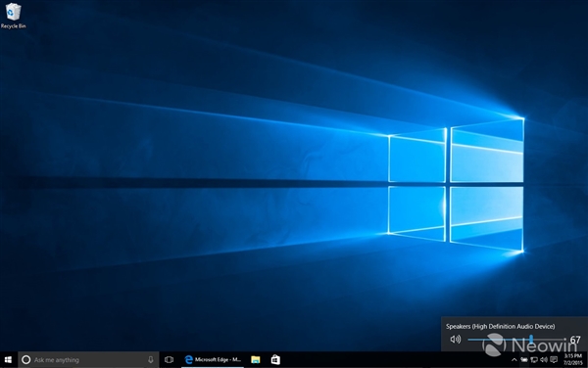Click the battery power tray icon
588x368 pixels.
pos(524,360)
